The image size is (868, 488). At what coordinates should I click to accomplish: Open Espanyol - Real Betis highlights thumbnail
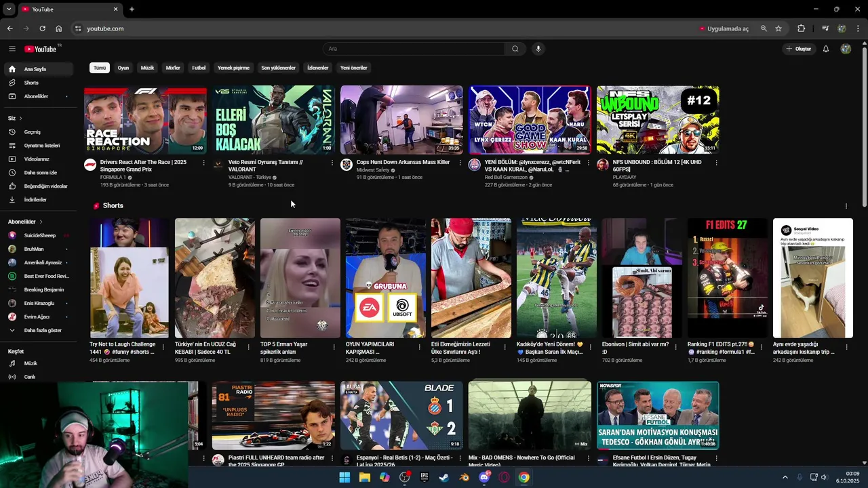(x=401, y=415)
